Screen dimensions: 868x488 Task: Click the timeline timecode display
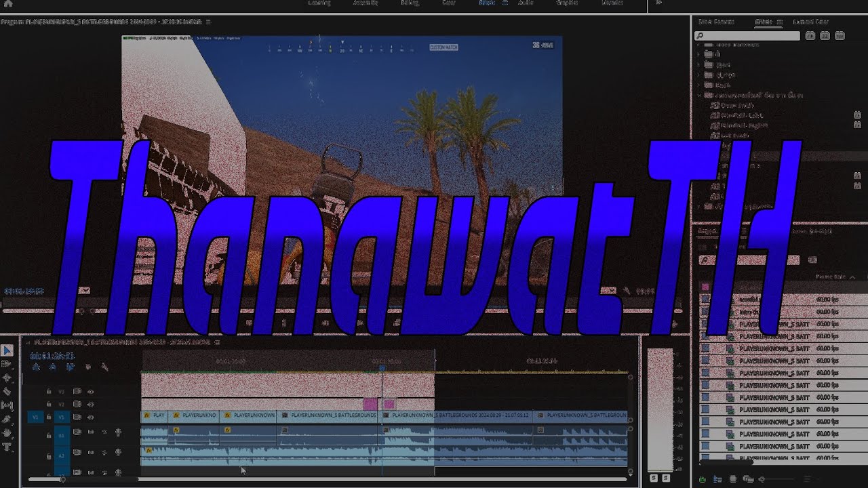point(52,355)
